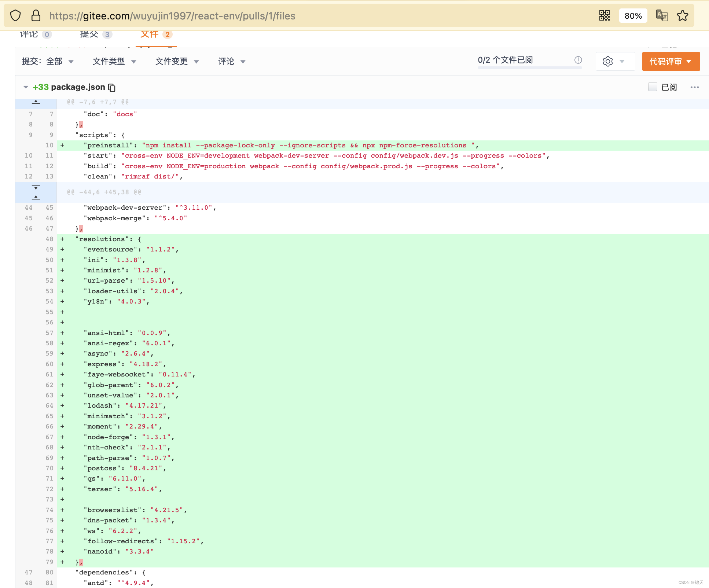Screen dimensions: 709x588
Task: Click the "qs": "6.11.0" line
Action: 114,479
